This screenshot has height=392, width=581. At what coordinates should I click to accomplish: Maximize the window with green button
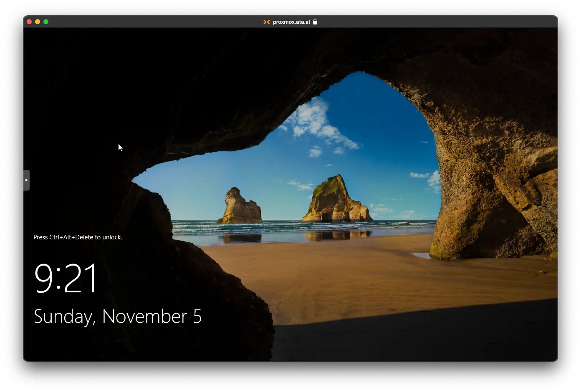pos(46,22)
